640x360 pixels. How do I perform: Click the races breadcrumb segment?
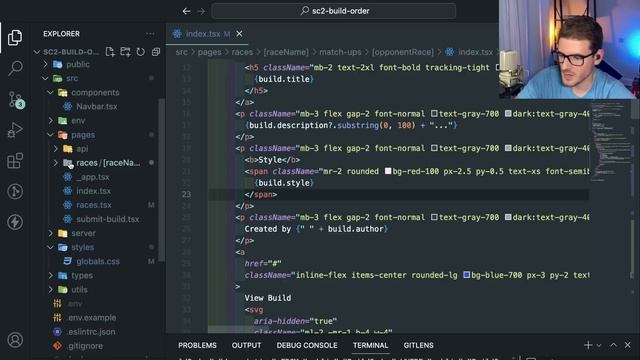coord(242,52)
